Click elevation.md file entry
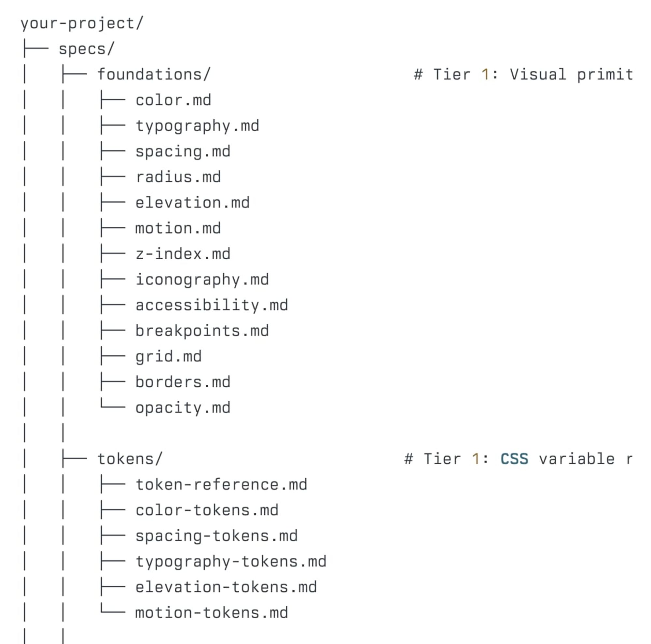Viewport: 651px width, 644px height. [x=192, y=203]
